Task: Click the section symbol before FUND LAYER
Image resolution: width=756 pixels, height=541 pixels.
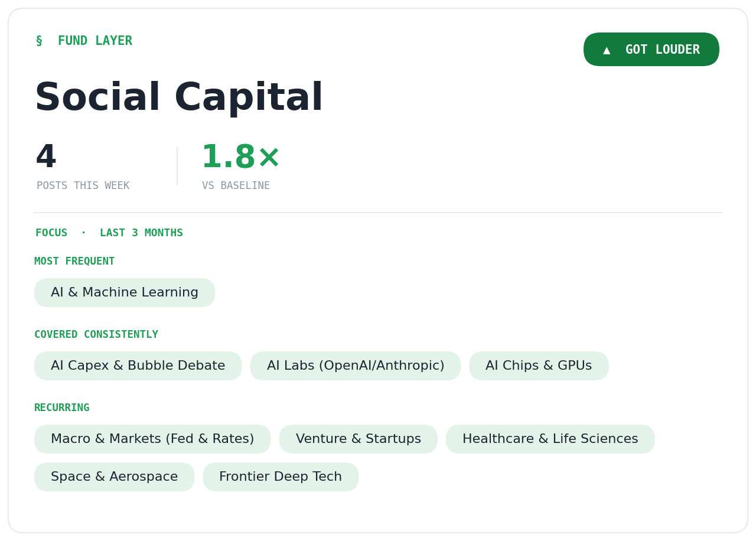Action: click(x=39, y=41)
